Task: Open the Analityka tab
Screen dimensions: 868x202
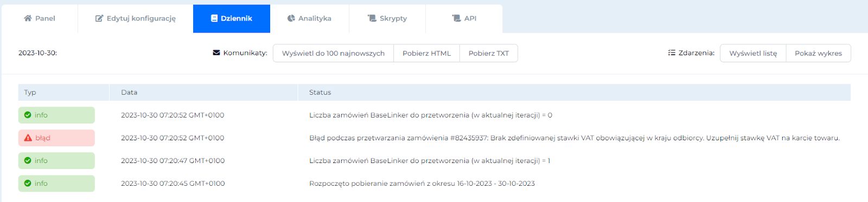Action: pyautogui.click(x=309, y=18)
